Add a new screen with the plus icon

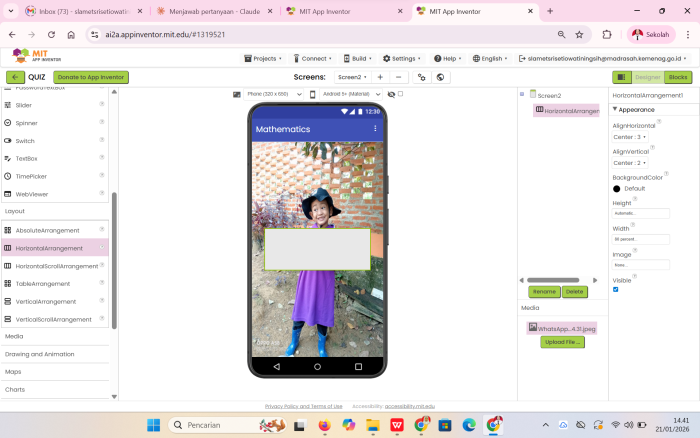(380, 77)
